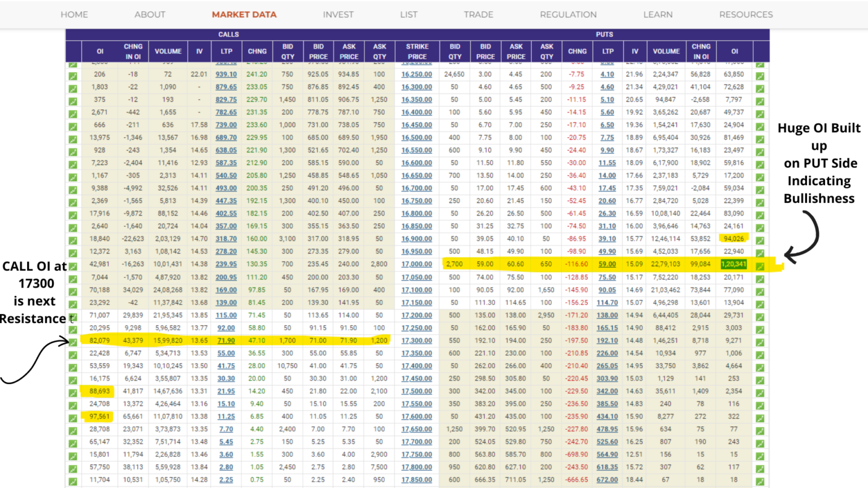Image resolution: width=868 pixels, height=488 pixels.
Task: Open the puts chart icon in the 17,400.00 row
Action: coord(760,368)
